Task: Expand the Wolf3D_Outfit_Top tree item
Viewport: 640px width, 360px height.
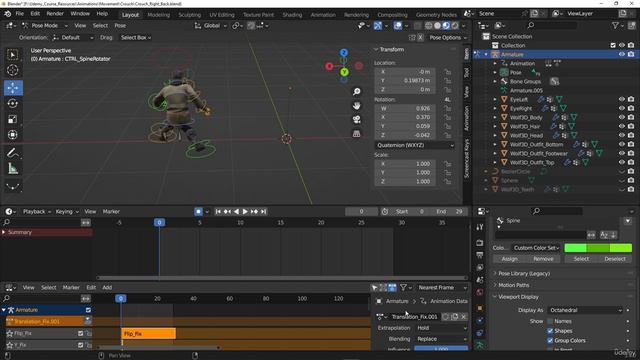Action: 495,162
